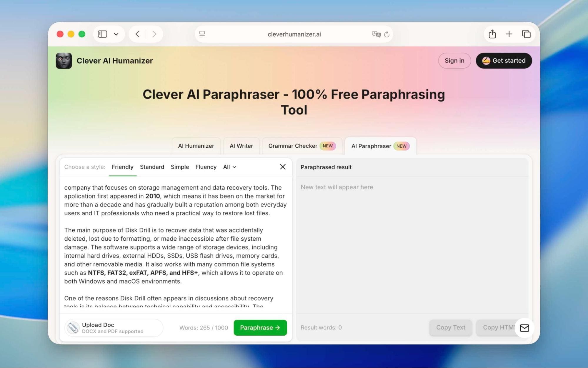Choose the Fluency paraphrase style

(x=206, y=167)
